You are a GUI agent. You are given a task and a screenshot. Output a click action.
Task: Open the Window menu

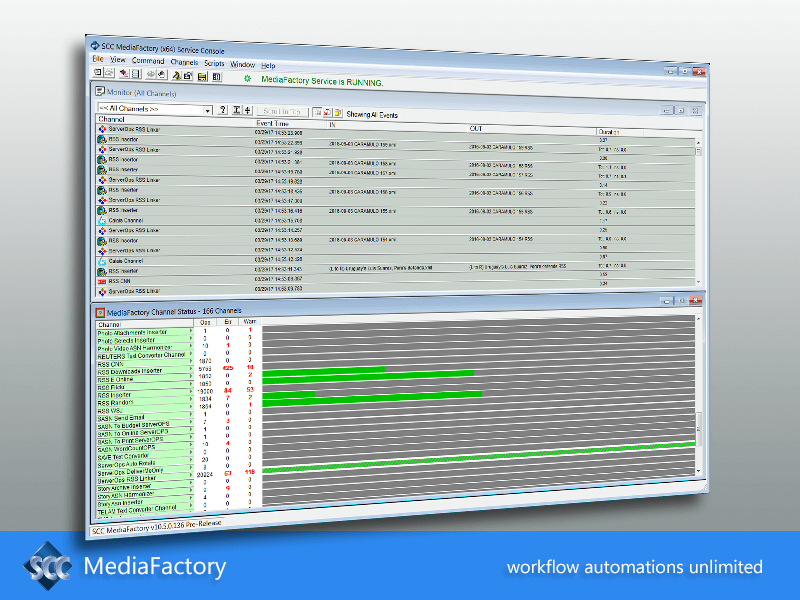click(242, 64)
